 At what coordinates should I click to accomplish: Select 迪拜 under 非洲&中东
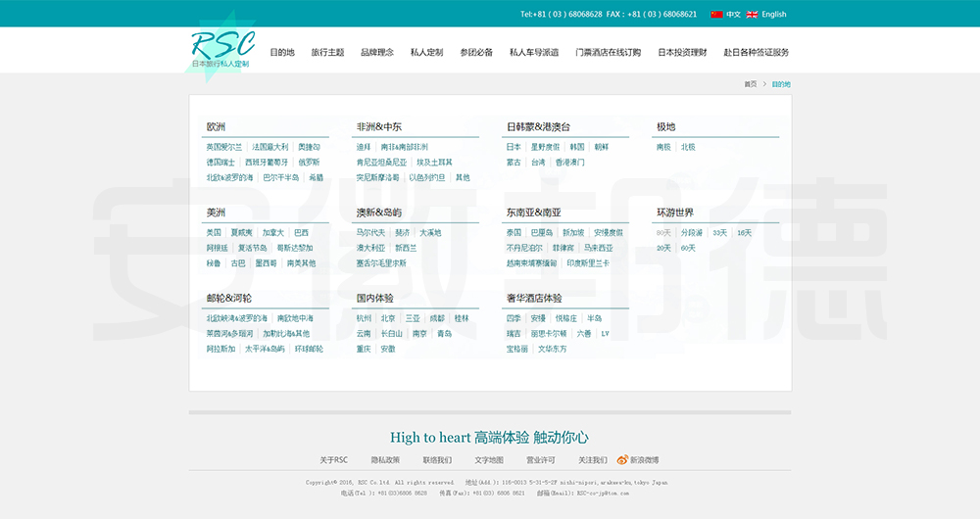pos(364,147)
